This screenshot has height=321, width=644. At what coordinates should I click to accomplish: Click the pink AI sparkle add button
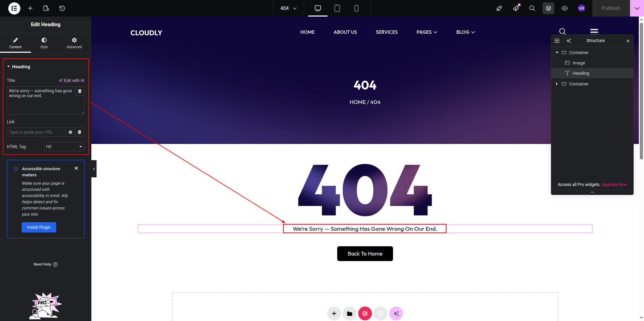(x=396, y=313)
